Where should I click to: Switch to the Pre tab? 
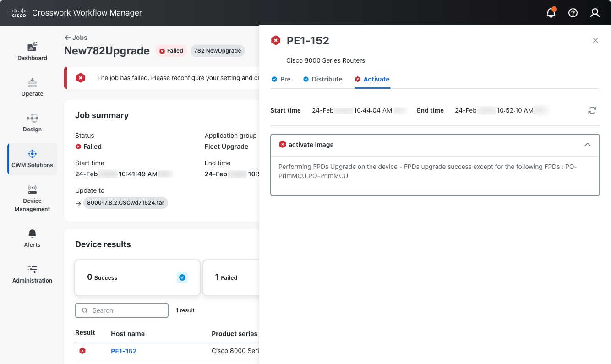click(281, 79)
